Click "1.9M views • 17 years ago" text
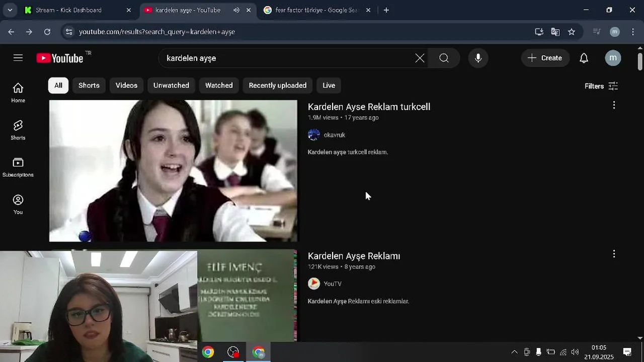Viewport: 644px width, 362px height. [343, 118]
